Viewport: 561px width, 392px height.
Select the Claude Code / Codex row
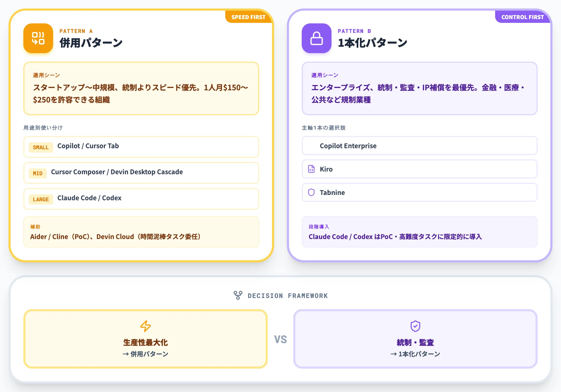(141, 199)
